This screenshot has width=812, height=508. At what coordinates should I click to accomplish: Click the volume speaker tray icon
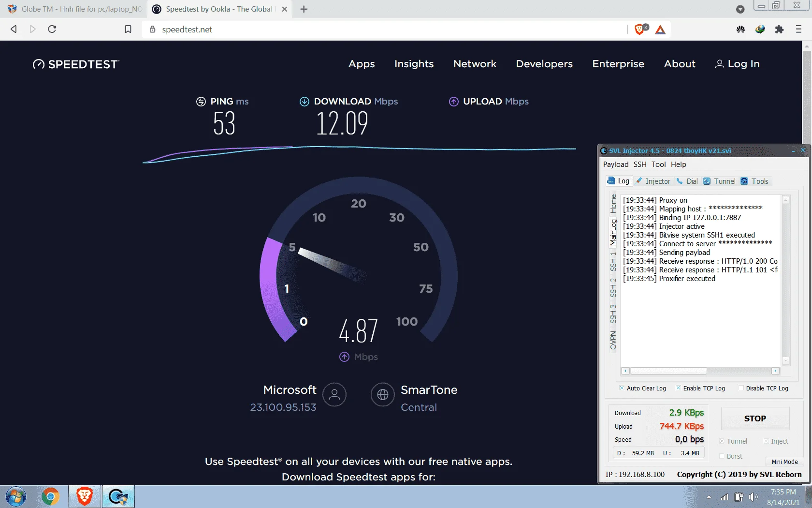(x=753, y=497)
